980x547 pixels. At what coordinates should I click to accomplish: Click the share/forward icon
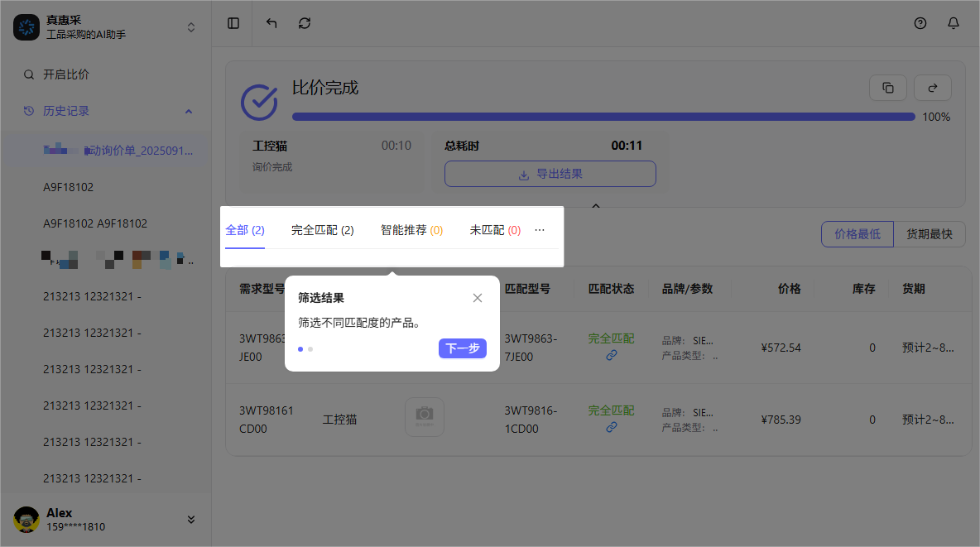(933, 88)
